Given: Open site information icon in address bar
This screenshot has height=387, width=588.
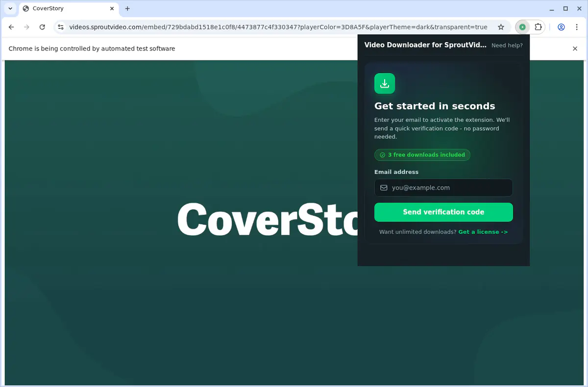Looking at the screenshot, I should click(x=60, y=27).
